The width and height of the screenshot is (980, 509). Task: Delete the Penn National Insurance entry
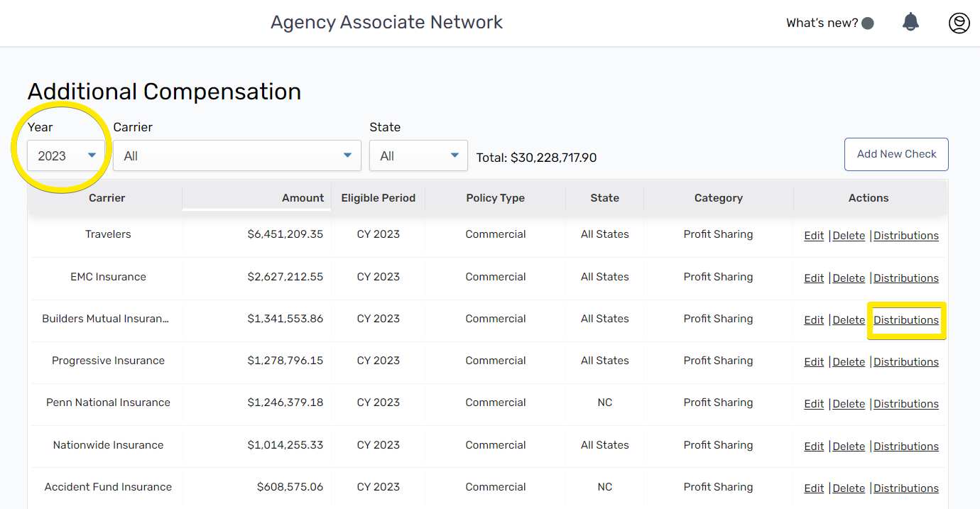tap(849, 404)
